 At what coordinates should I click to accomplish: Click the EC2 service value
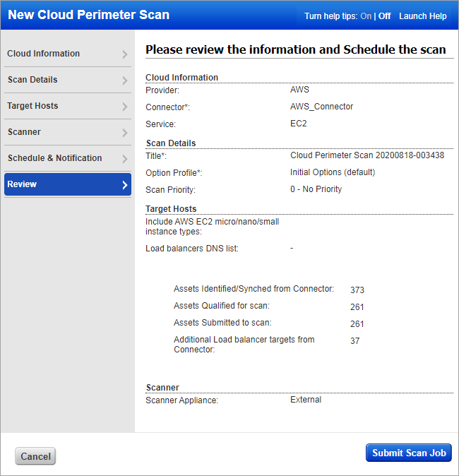click(x=299, y=124)
